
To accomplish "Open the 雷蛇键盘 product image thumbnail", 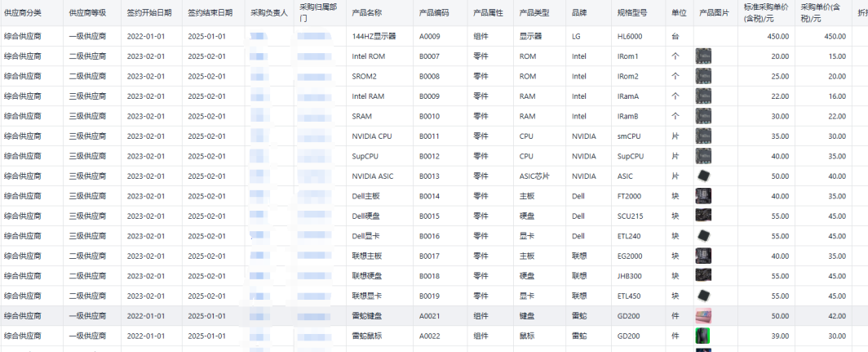I will pos(702,315).
